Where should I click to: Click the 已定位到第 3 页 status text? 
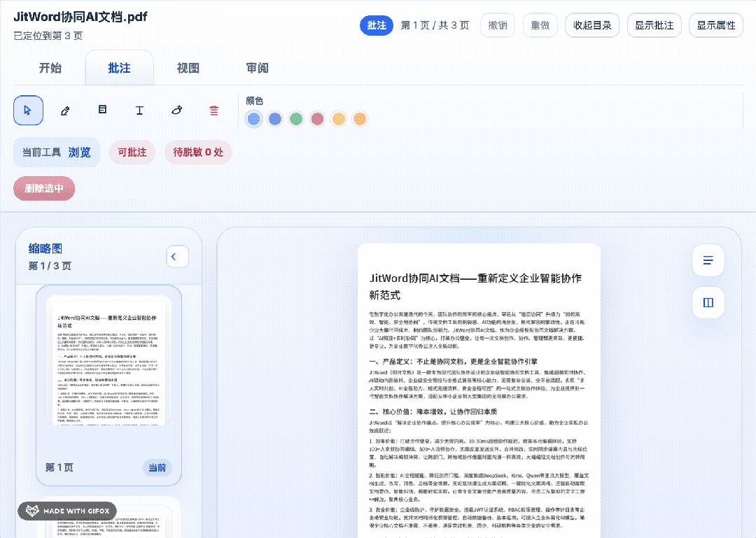(x=48, y=36)
